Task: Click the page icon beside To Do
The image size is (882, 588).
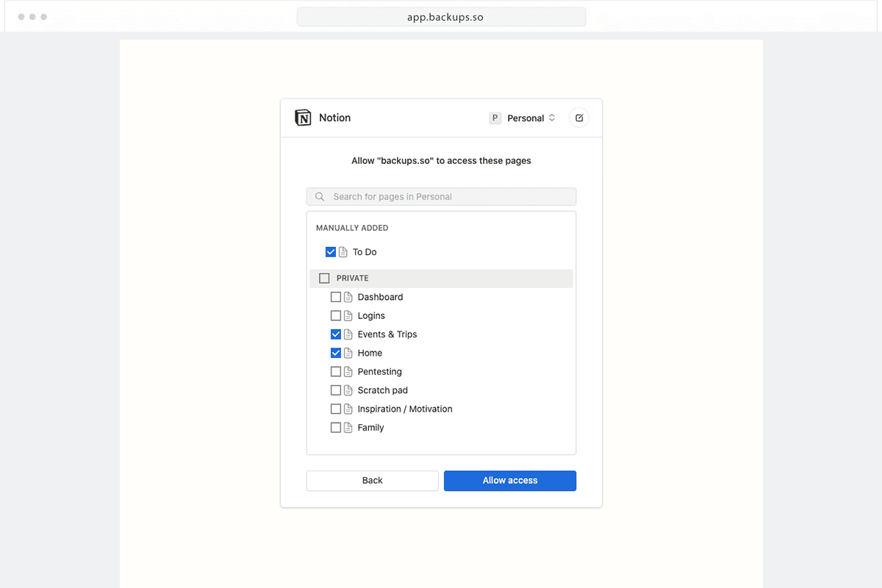Action: (x=344, y=251)
